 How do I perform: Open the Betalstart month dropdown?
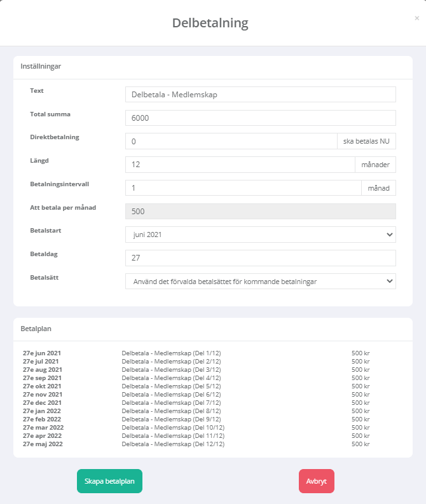(x=260, y=235)
